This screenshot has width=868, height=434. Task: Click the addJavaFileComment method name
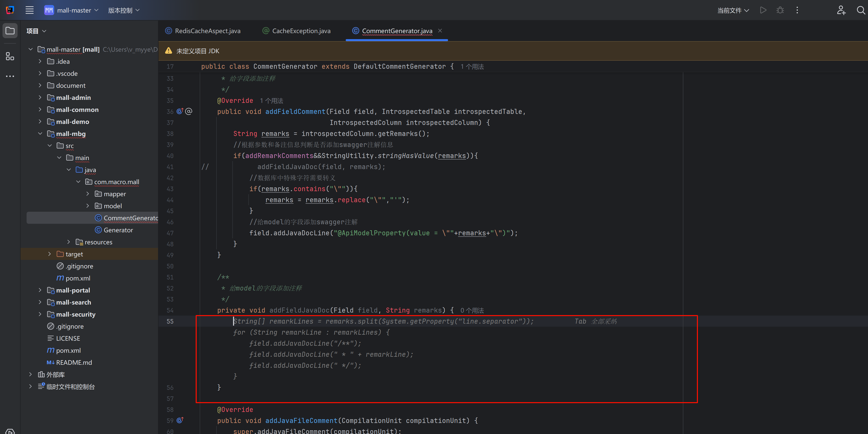tap(301, 420)
